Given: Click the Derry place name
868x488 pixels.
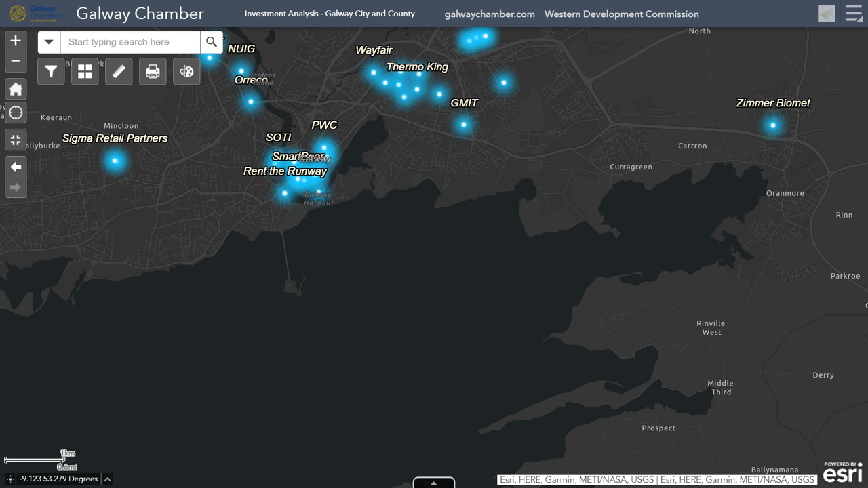Looking at the screenshot, I should tap(823, 375).
